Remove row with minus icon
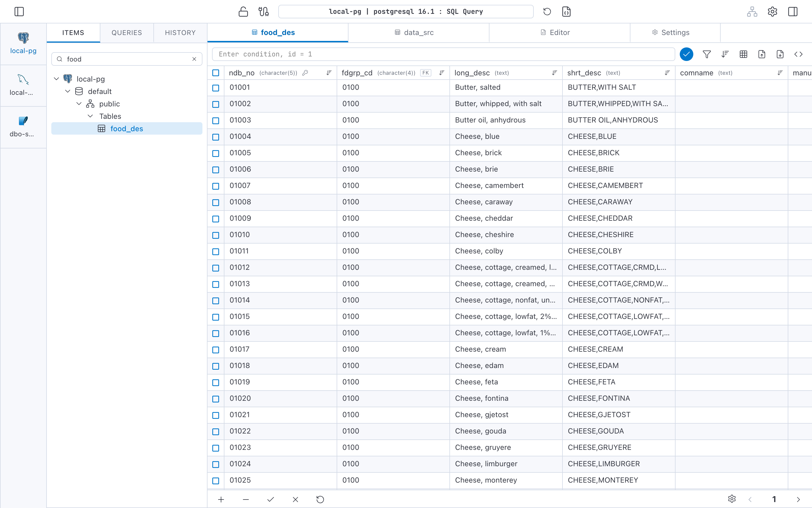The height and width of the screenshot is (508, 812). pyautogui.click(x=246, y=500)
